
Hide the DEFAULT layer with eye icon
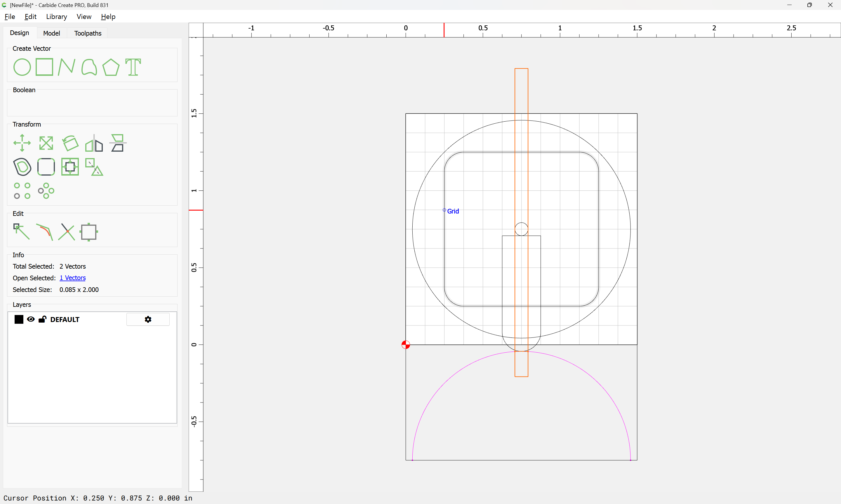coord(31,319)
